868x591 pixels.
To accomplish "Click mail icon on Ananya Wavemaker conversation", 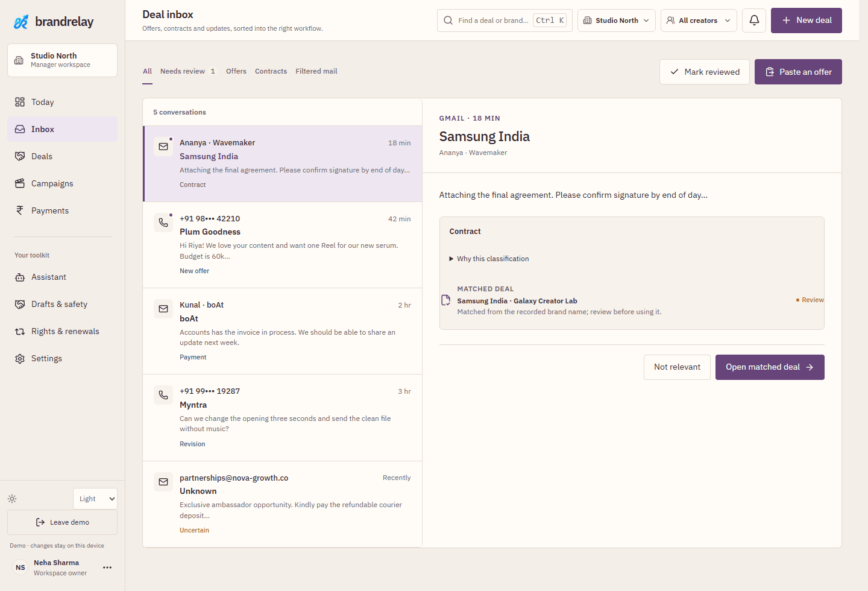I will click(x=163, y=147).
